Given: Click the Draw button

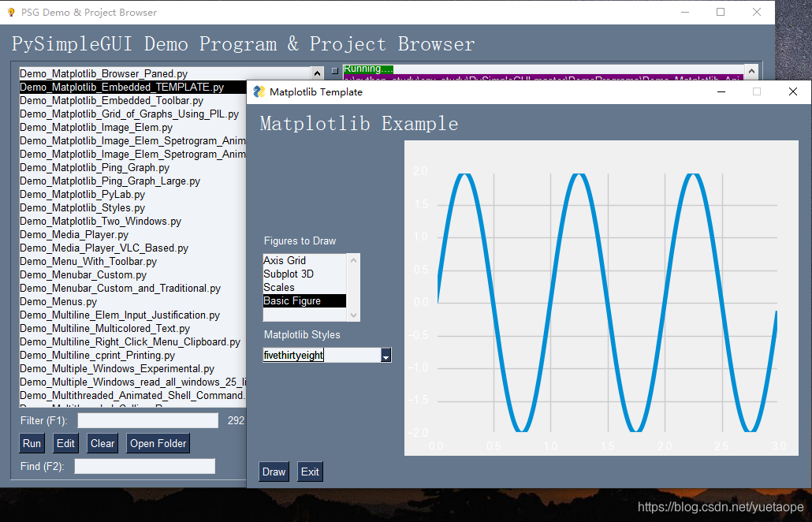Looking at the screenshot, I should point(274,472).
